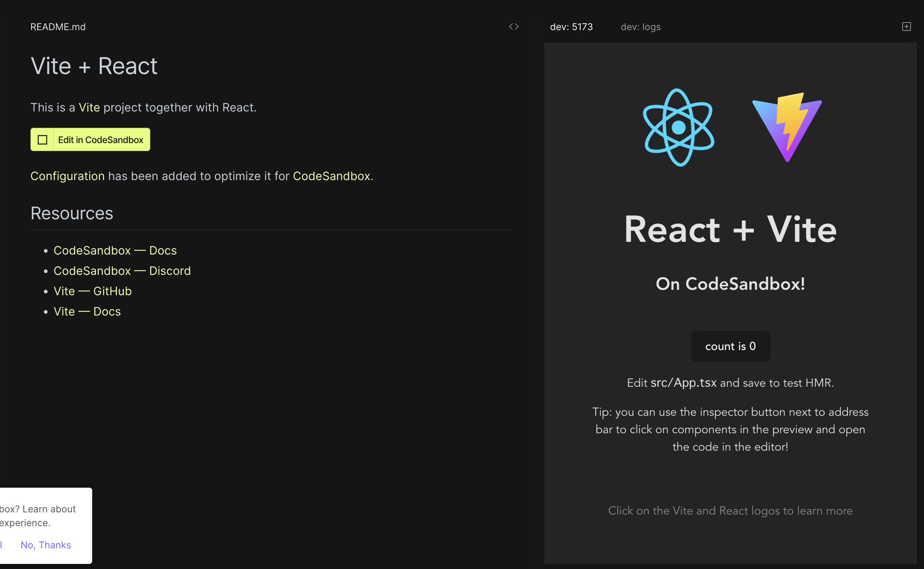The height and width of the screenshot is (569, 924).
Task: Open the CodeSandbox — Docs resource
Action: 115,251
